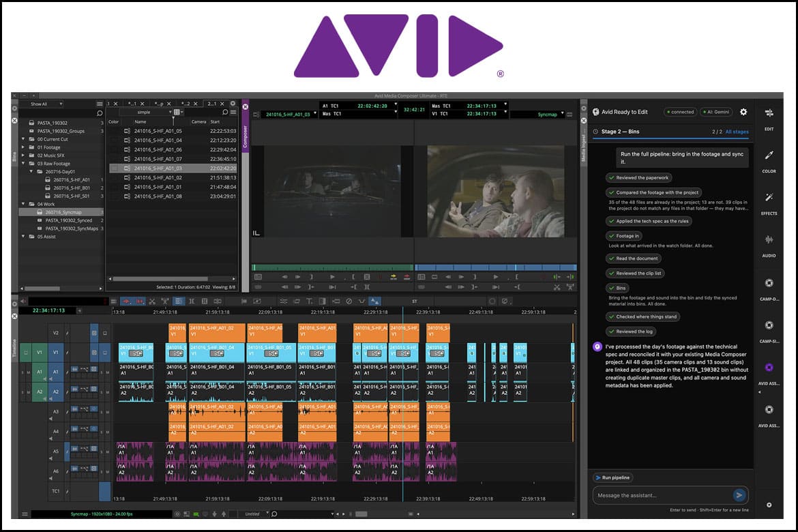Send the assistant message
The height and width of the screenshot is (532, 798).
coord(739,495)
